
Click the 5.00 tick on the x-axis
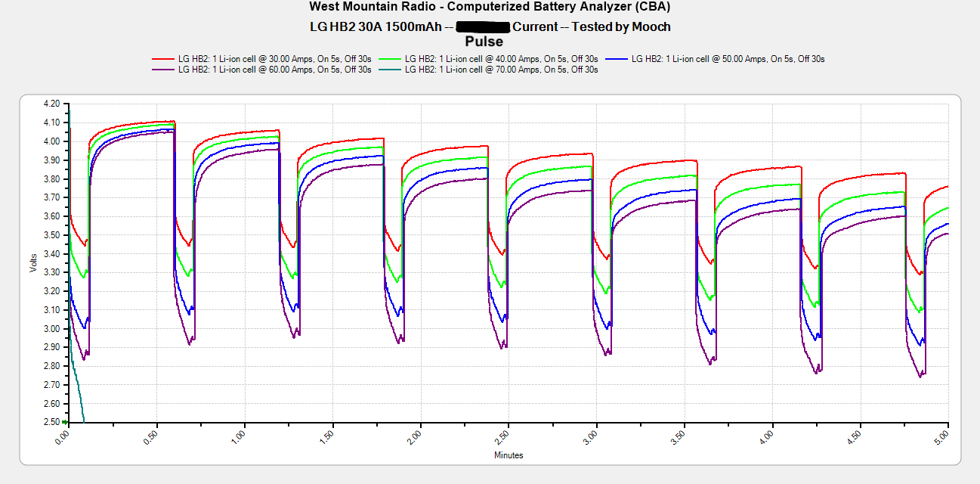944,438
